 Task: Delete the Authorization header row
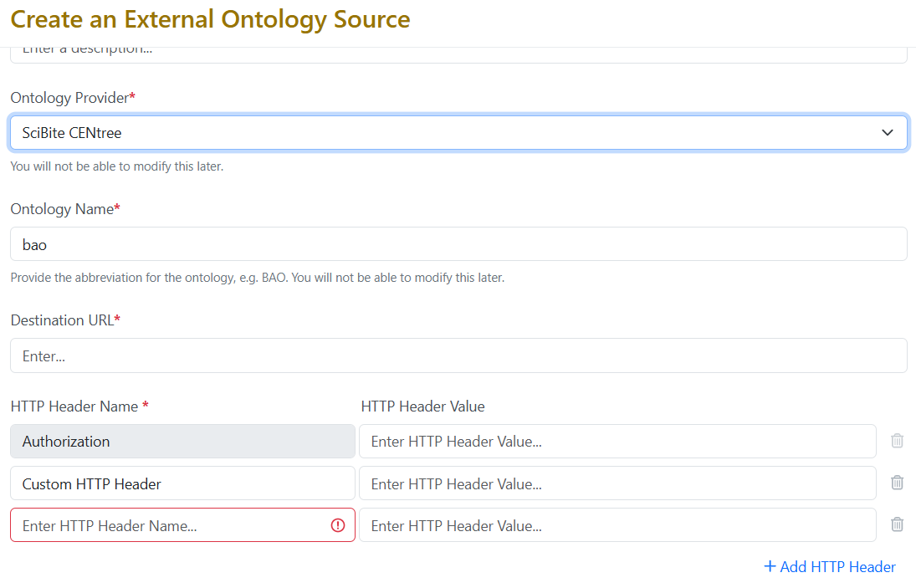point(898,441)
